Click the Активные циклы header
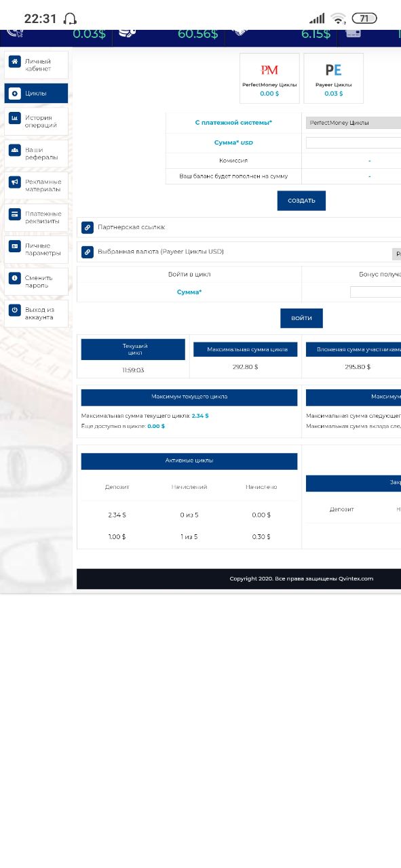This screenshot has height=868, width=401. (189, 461)
